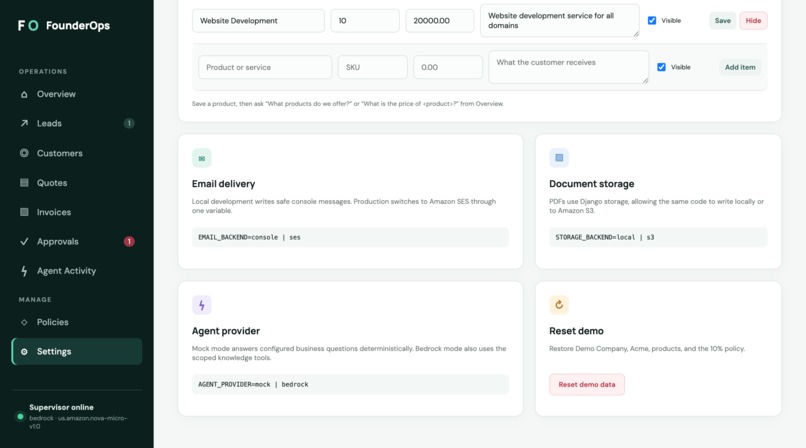
Task: Save the Website Development product
Action: (x=722, y=21)
